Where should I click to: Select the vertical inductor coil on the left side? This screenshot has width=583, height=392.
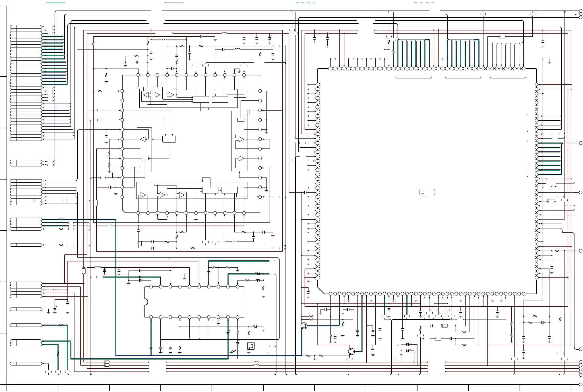[x=97, y=203]
